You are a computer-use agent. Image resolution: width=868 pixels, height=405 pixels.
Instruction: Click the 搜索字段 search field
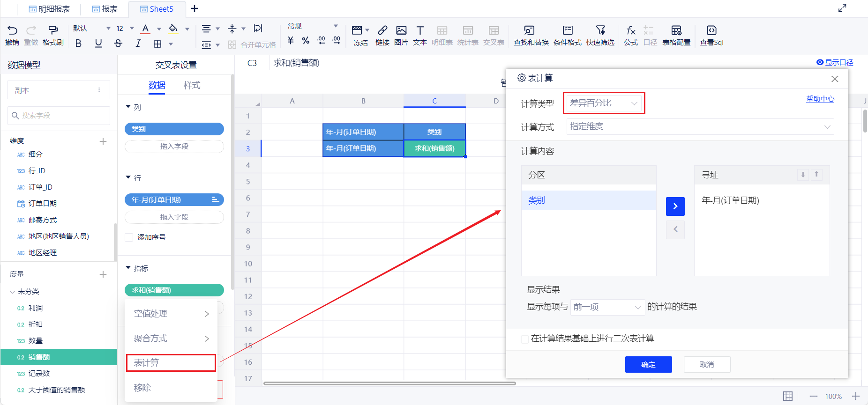pyautogui.click(x=59, y=116)
